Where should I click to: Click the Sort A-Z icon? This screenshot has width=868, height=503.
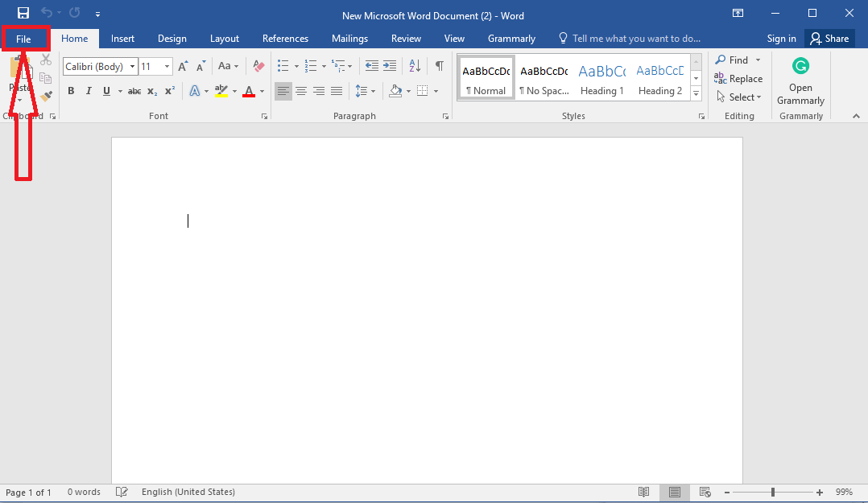(415, 66)
